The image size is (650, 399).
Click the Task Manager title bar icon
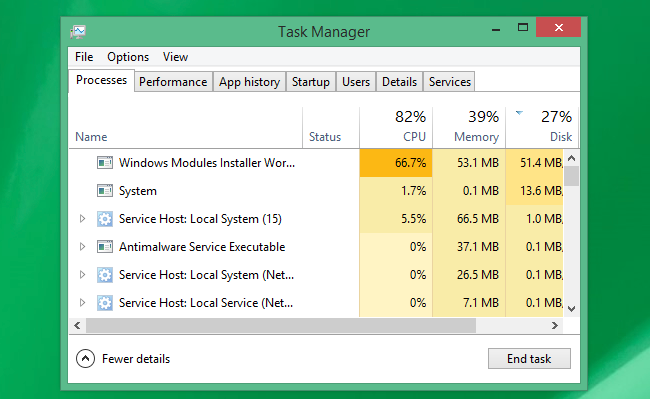pyautogui.click(x=78, y=32)
